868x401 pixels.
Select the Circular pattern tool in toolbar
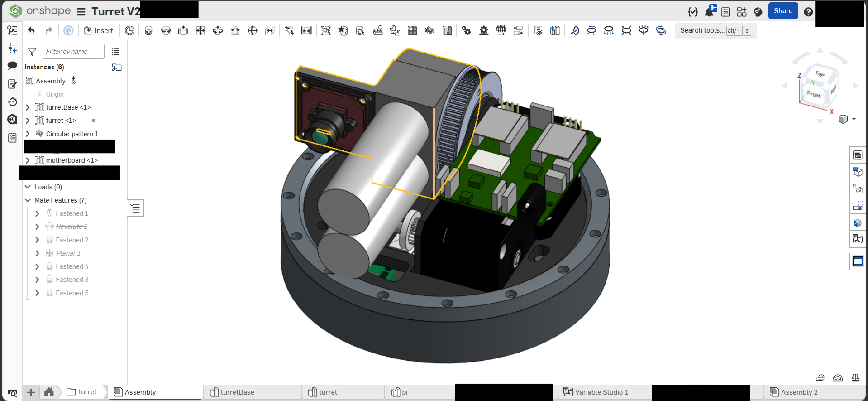pyautogui.click(x=429, y=30)
